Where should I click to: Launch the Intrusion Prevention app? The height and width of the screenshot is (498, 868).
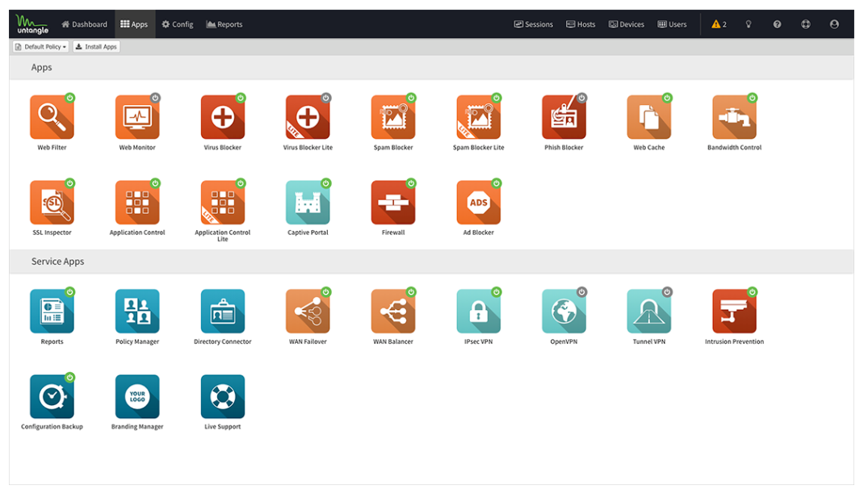[x=734, y=312]
